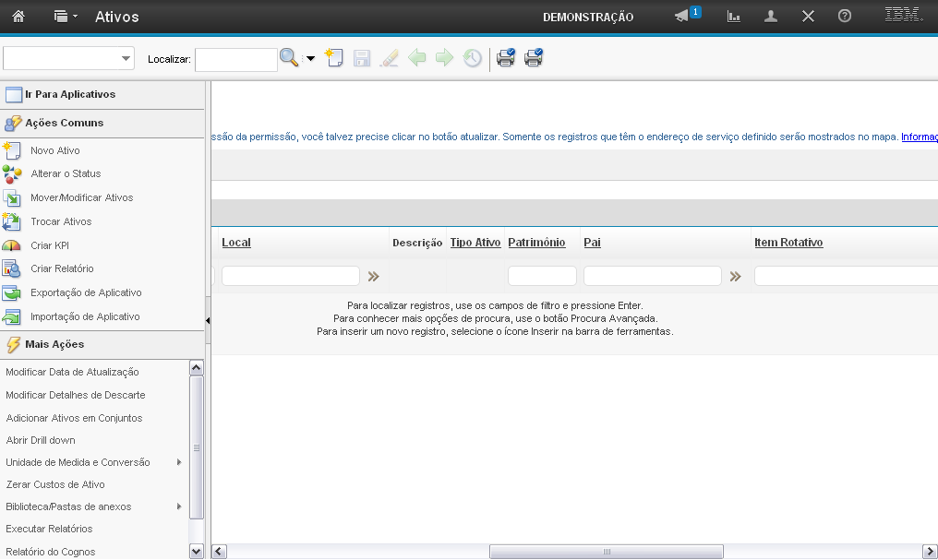Image resolution: width=938 pixels, height=560 pixels.
Task: Click the first printer icon in toolbar
Action: click(x=505, y=58)
